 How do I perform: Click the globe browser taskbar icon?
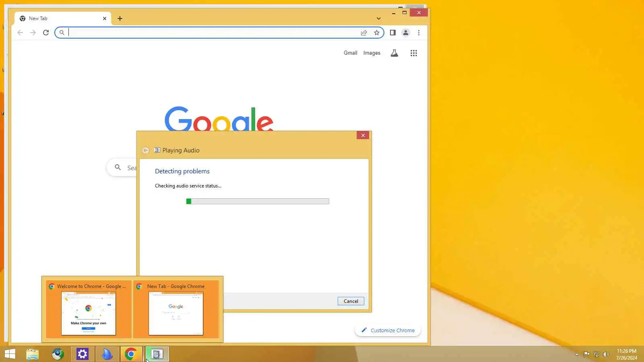pyautogui.click(x=58, y=354)
